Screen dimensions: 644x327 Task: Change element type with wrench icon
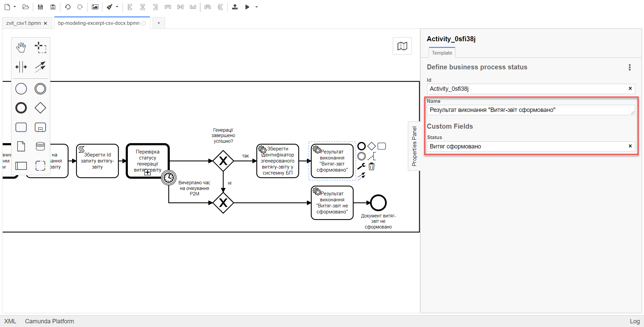(x=362, y=166)
